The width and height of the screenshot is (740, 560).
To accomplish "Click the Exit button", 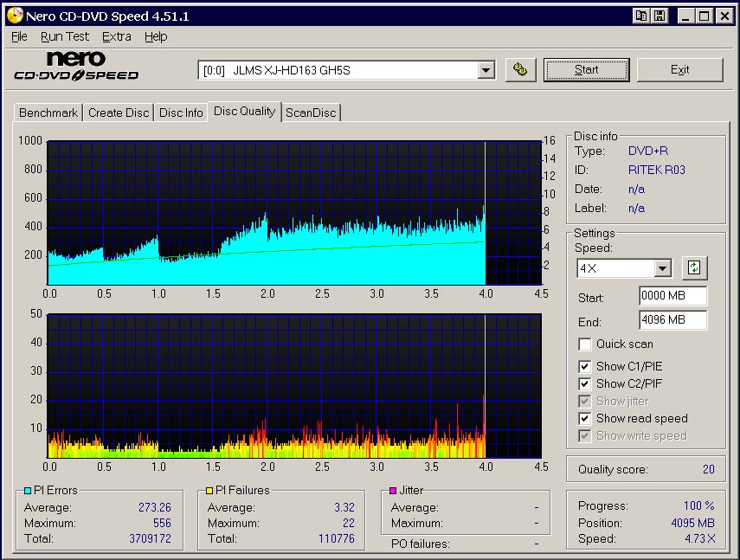I will 679,70.
